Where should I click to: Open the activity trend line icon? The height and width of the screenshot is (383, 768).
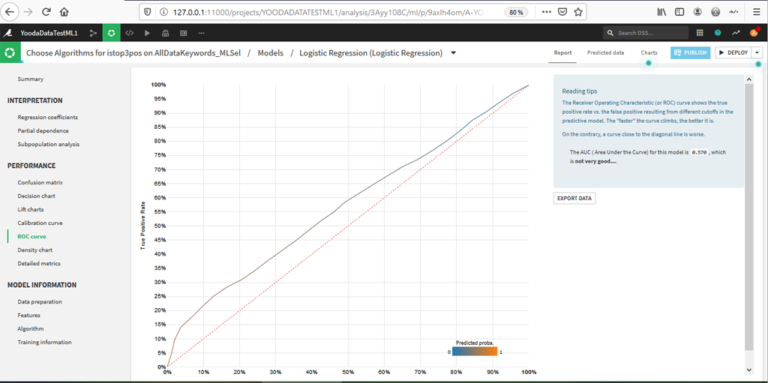[736, 33]
